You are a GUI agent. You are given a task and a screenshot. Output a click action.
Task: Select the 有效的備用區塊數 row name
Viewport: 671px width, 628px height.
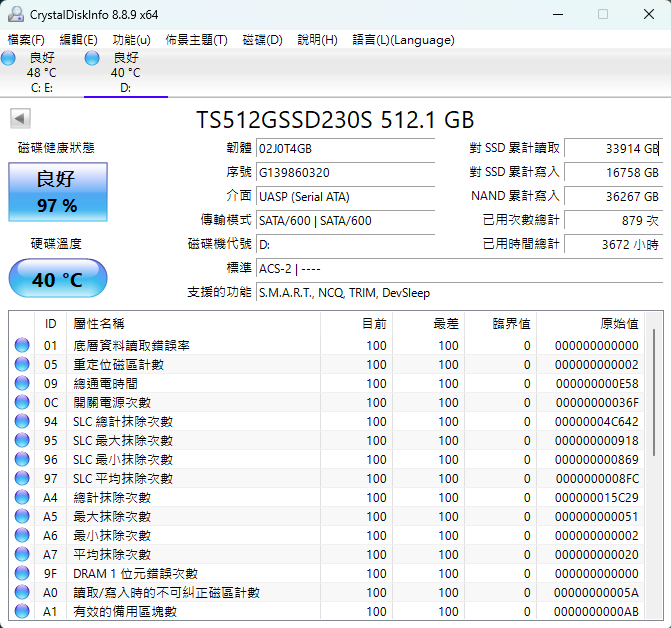125,612
